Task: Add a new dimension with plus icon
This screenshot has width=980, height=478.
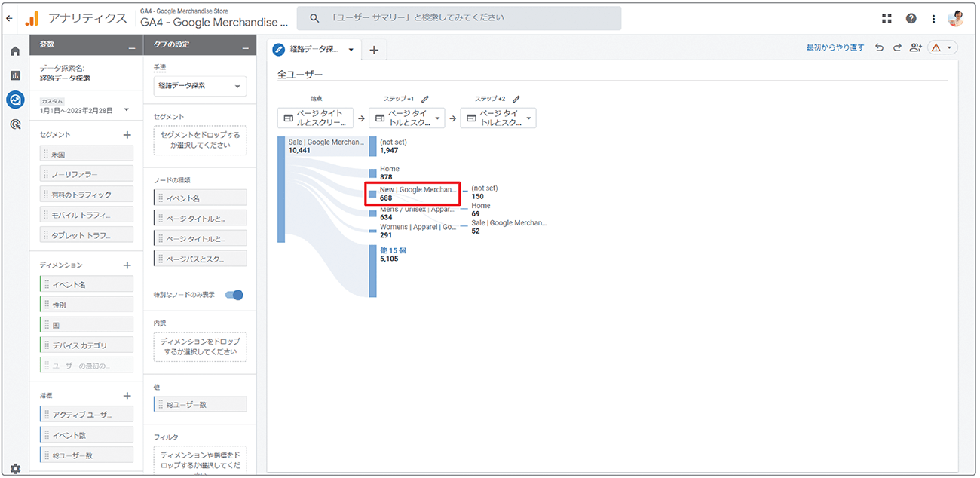Action: pyautogui.click(x=127, y=265)
